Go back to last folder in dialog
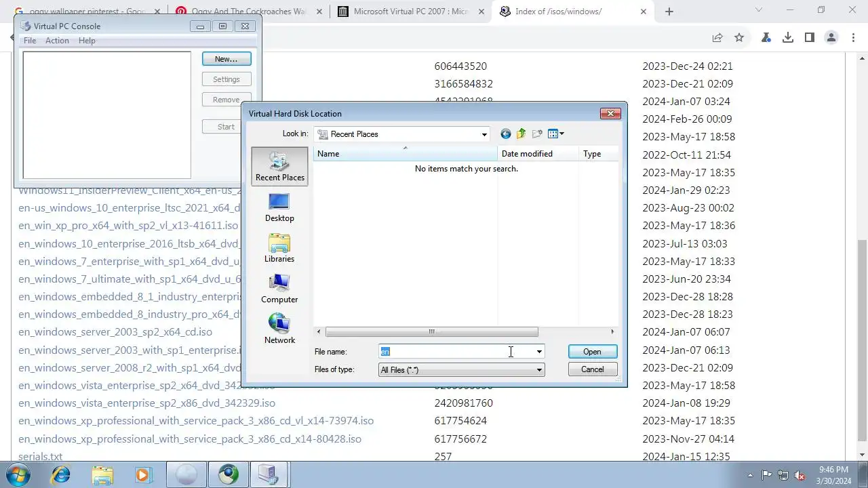The image size is (868, 488). (505, 134)
